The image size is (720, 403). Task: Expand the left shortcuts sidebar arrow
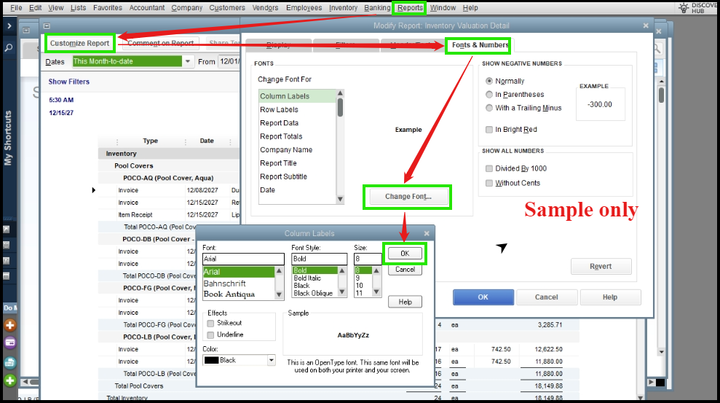[9, 26]
